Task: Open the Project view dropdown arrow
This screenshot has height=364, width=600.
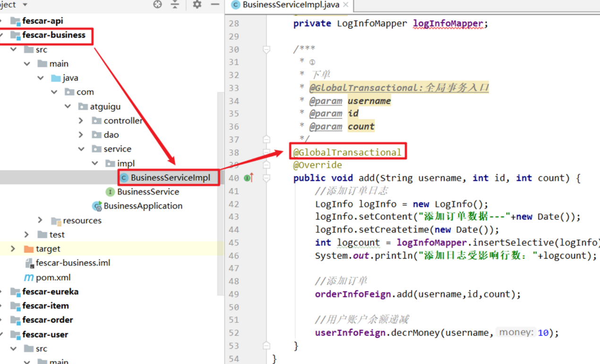Action: click(25, 5)
